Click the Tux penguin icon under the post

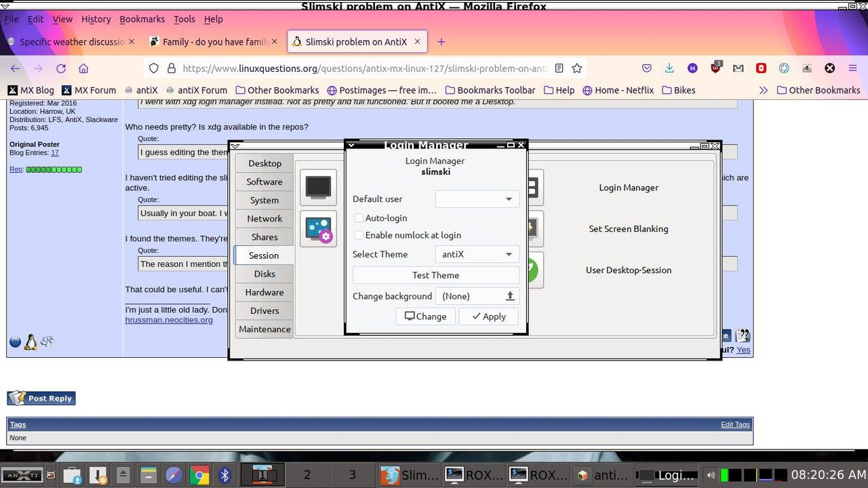click(31, 342)
